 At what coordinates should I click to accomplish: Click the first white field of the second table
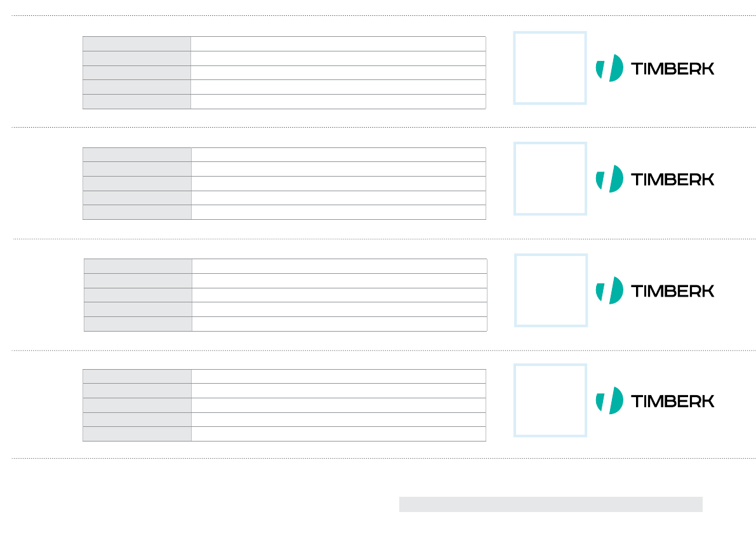coord(338,155)
